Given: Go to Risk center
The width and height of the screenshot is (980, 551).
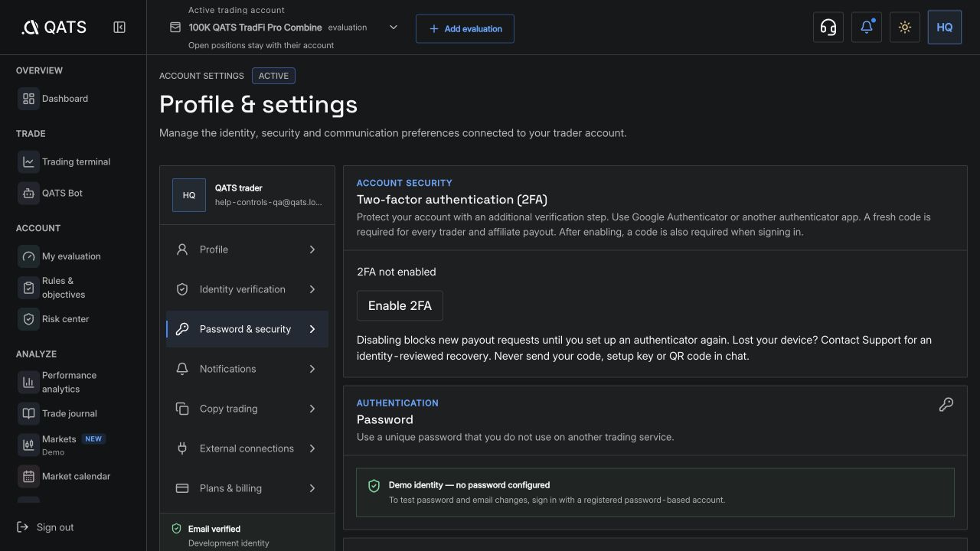Looking at the screenshot, I should [x=73, y=319].
